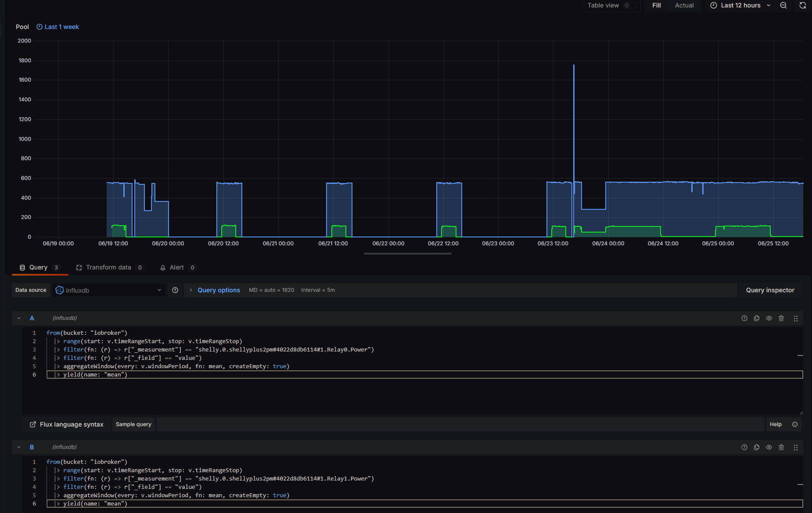This screenshot has height=513, width=812.
Task: Collapse query B row
Action: tap(19, 447)
